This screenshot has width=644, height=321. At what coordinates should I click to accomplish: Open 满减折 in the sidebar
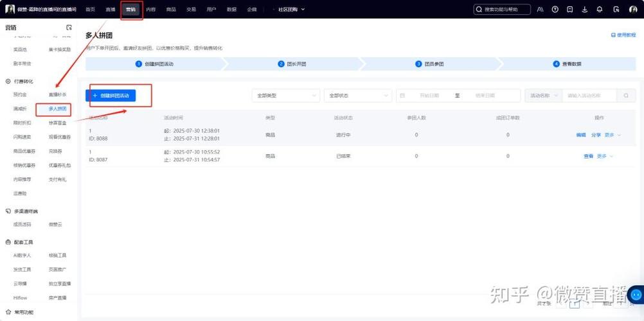pos(20,108)
